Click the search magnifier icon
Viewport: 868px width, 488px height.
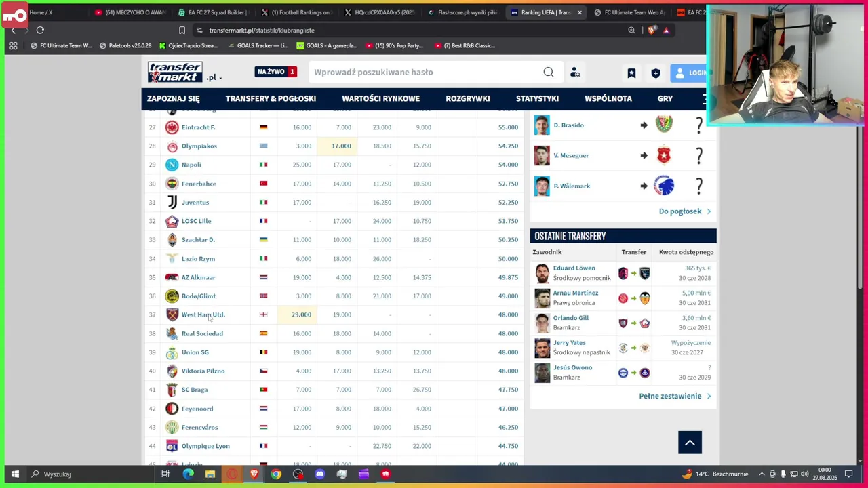coord(548,73)
